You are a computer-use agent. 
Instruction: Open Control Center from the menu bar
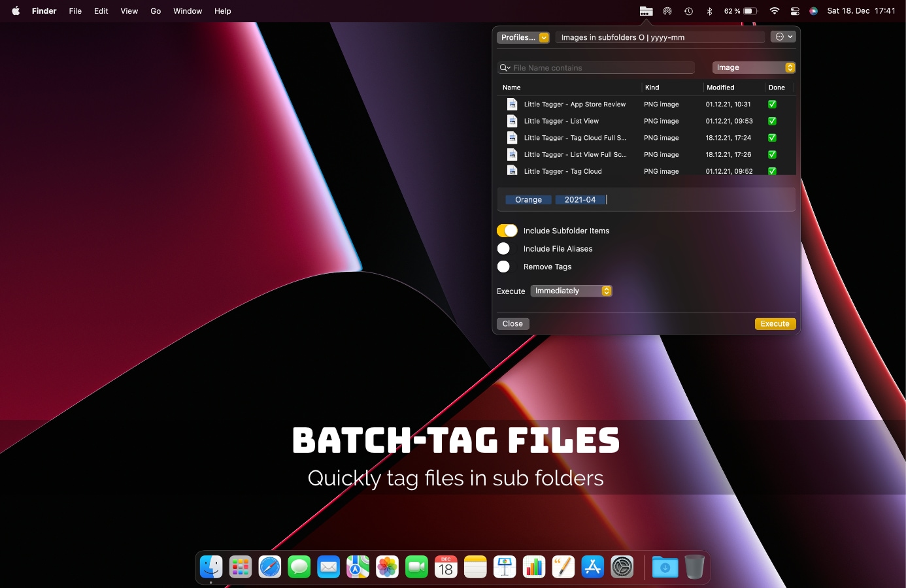pos(795,10)
